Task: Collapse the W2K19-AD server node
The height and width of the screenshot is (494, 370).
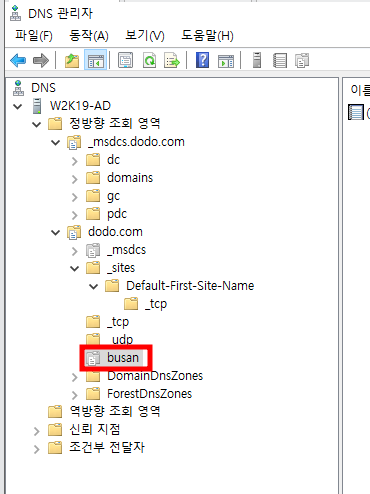Action: [17, 106]
